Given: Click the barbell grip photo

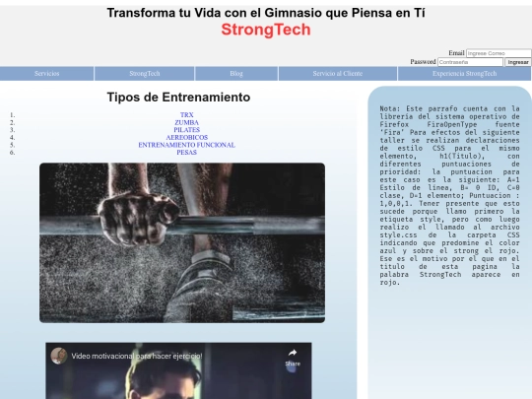Looking at the screenshot, I should click(x=182, y=242).
